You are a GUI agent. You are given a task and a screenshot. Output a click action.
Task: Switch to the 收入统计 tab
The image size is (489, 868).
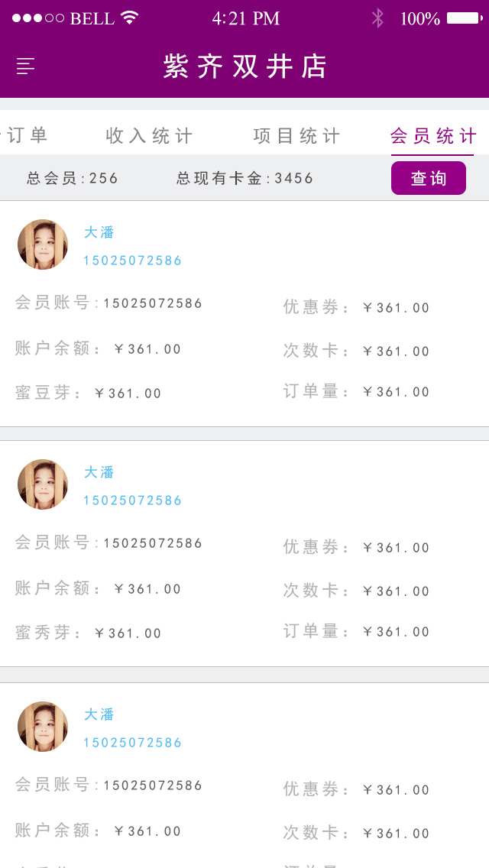(149, 136)
